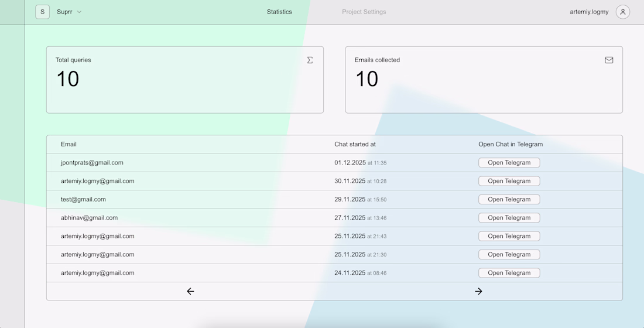Click the 27.11.2025 at 13:46 date cell
The height and width of the screenshot is (328, 644).
pos(361,218)
